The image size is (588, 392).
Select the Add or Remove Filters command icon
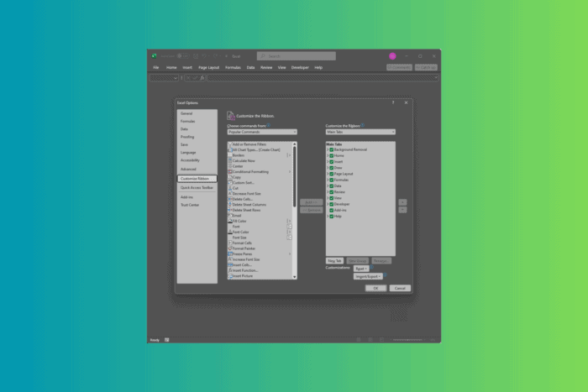pyautogui.click(x=230, y=144)
